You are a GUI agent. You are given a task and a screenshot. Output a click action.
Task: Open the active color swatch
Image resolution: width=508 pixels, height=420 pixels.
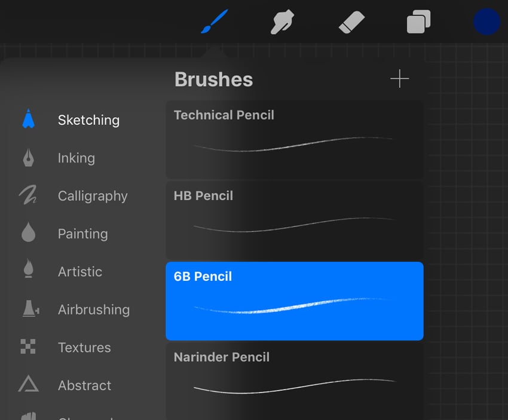(x=486, y=22)
